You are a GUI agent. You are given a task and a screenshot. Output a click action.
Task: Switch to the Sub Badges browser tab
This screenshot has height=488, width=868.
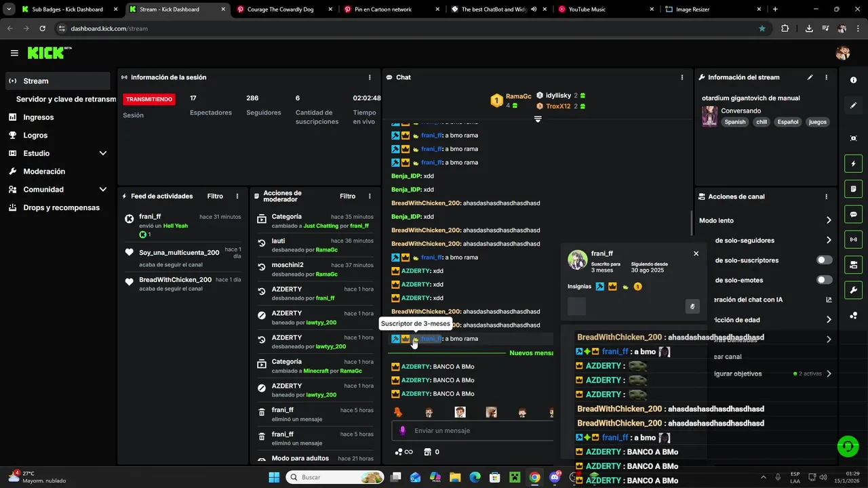68,9
